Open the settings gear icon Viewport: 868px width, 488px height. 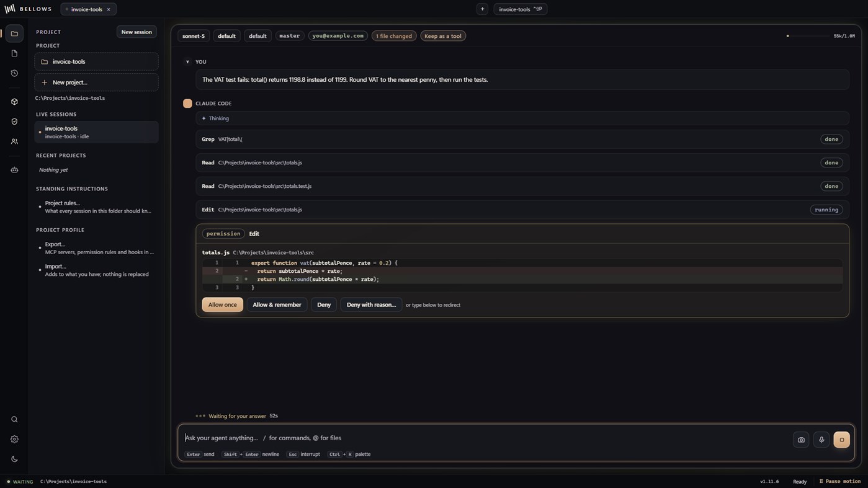[x=14, y=439]
